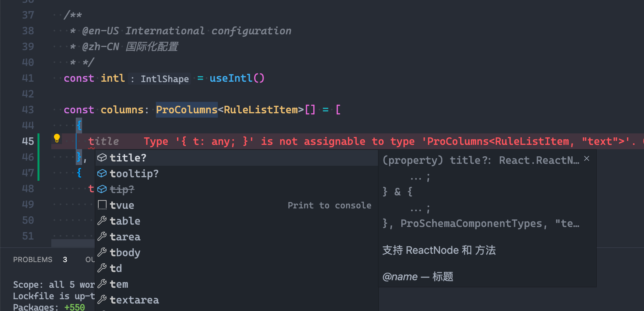Click the quick fix lightbulb on line 45
The height and width of the screenshot is (311, 644).
pyautogui.click(x=56, y=138)
